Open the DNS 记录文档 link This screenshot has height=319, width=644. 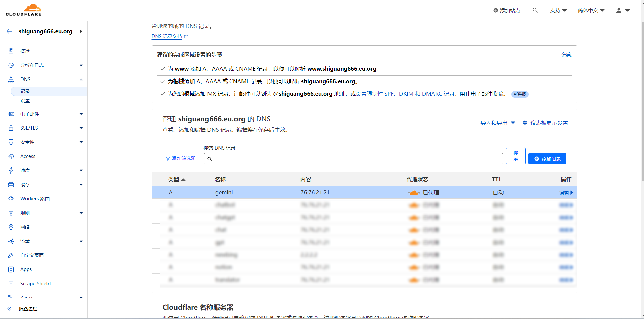[x=167, y=36]
